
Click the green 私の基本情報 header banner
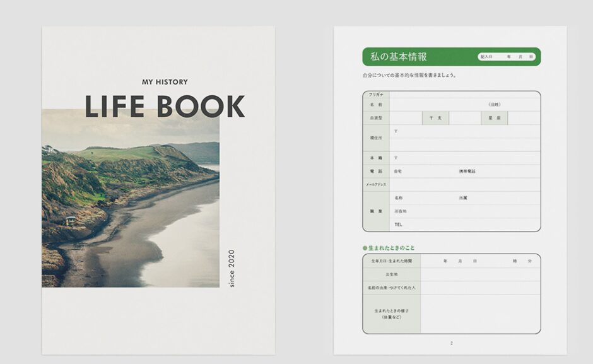coord(416,57)
